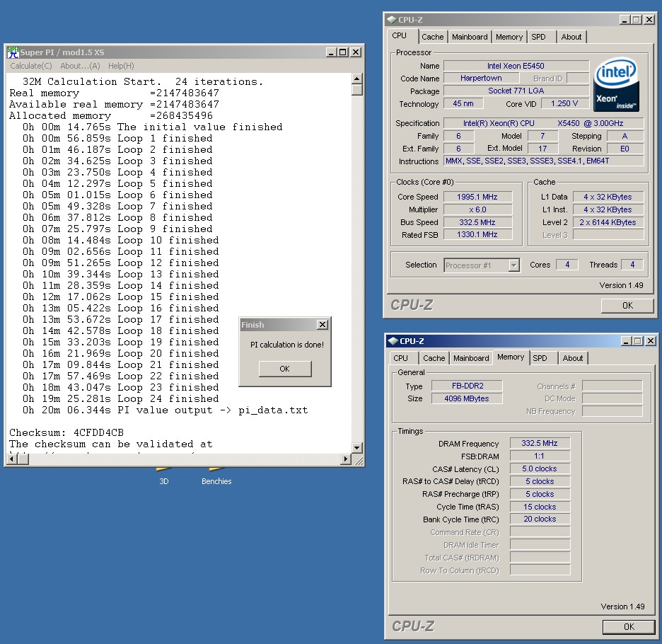This screenshot has height=644, width=662.
Task: Open the 3D desktop folder
Action: (164, 477)
